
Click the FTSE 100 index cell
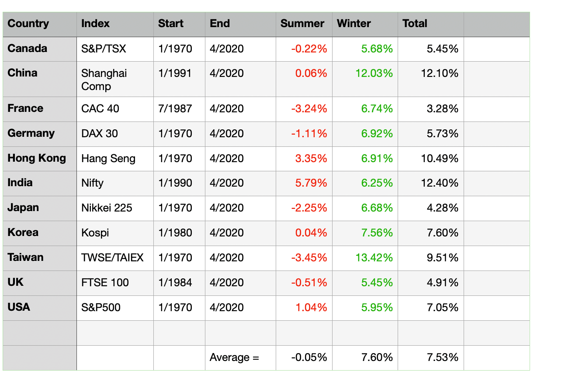point(105,282)
